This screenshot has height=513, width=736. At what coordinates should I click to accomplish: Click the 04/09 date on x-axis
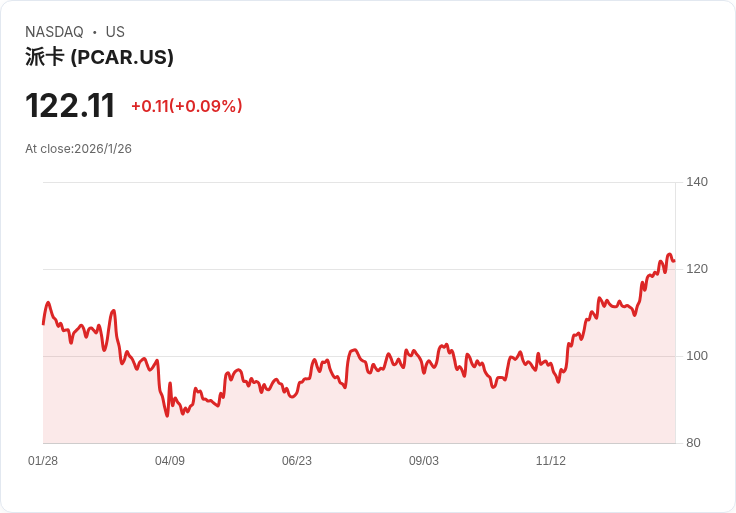click(x=170, y=461)
